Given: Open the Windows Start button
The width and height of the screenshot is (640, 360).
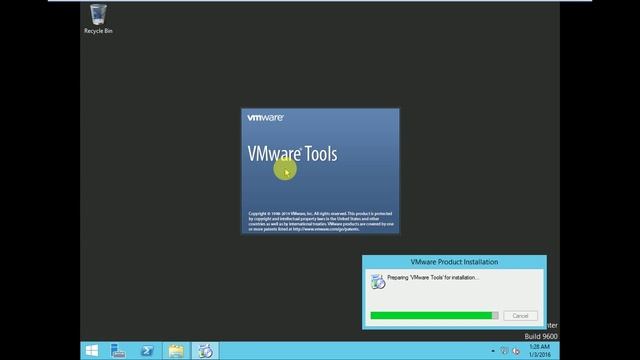Looking at the screenshot, I should pyautogui.click(x=92, y=351).
